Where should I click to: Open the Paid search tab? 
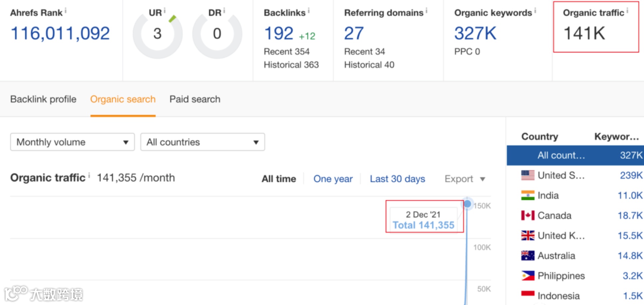(195, 99)
